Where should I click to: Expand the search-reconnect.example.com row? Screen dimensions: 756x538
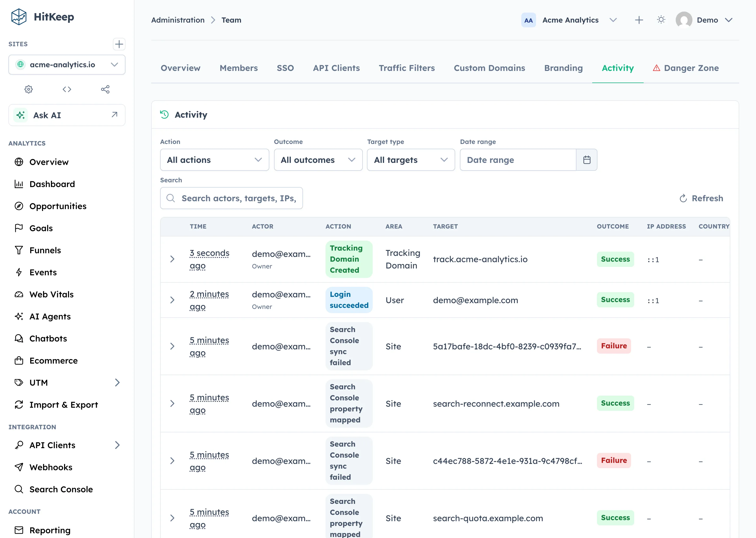172,403
